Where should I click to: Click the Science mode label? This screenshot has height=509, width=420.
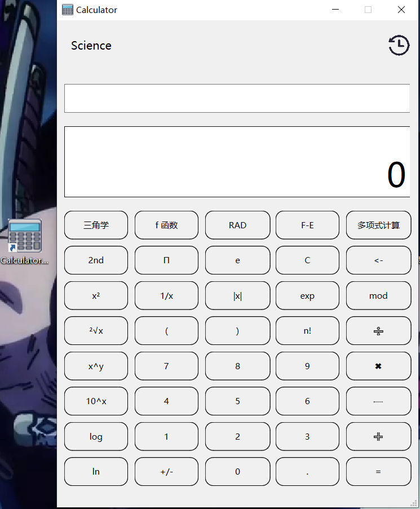coord(91,46)
